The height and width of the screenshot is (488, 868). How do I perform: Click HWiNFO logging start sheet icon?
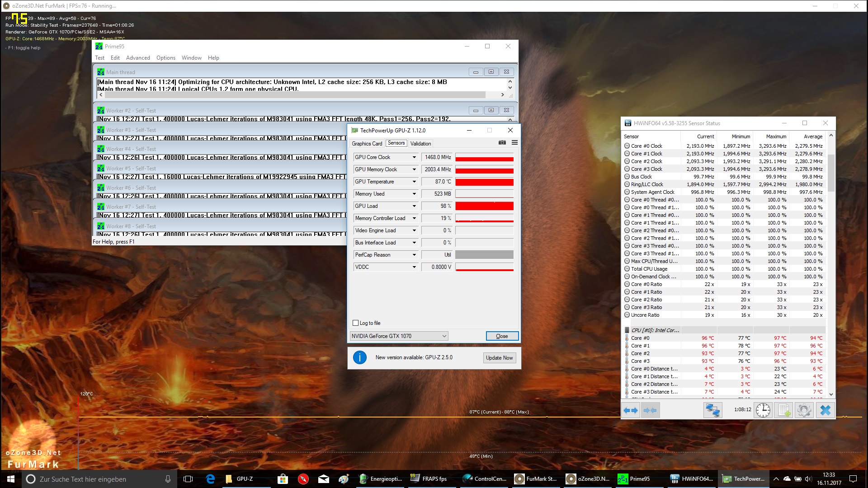click(783, 410)
